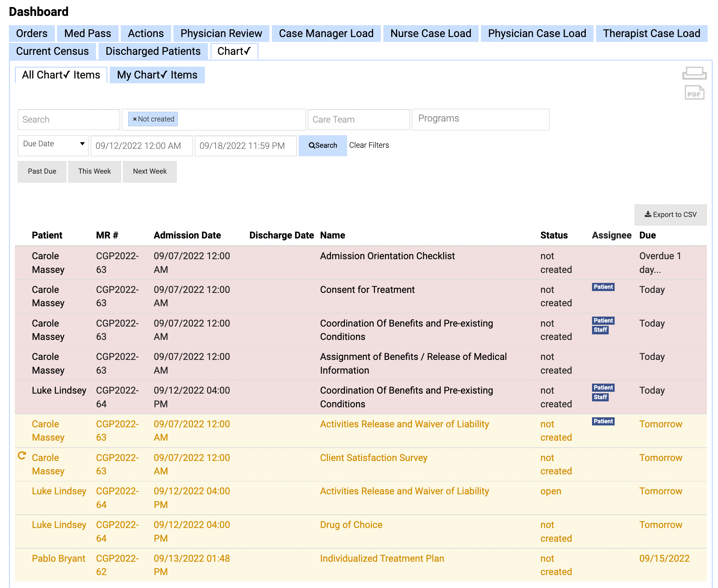Select the Chart✓ tab
This screenshot has width=718, height=588.
coord(234,51)
